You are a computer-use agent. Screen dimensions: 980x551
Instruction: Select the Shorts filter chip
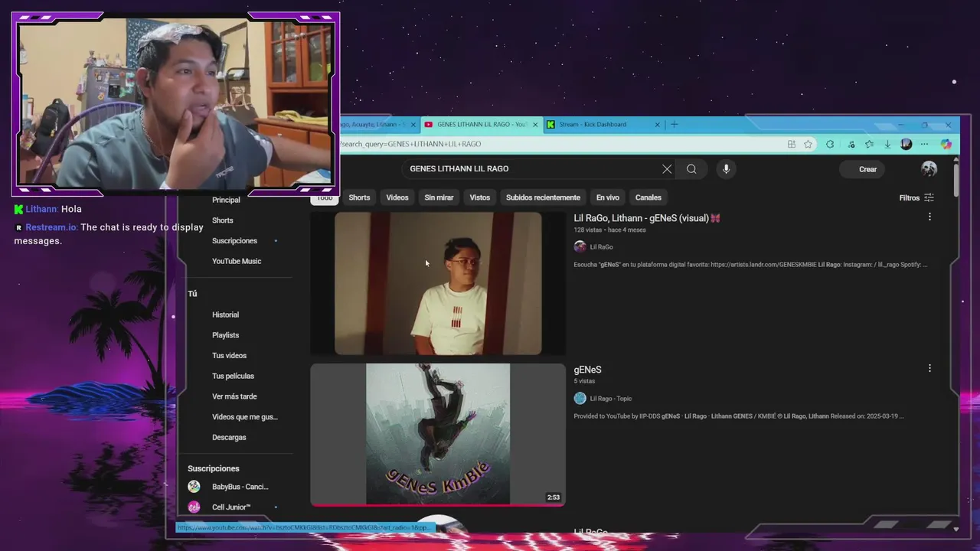(359, 197)
